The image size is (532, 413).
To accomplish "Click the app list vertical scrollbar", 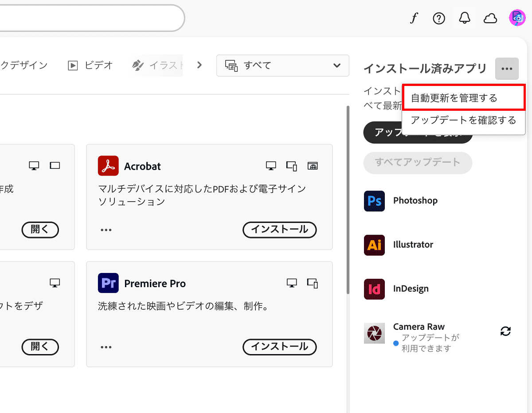I will tap(348, 199).
